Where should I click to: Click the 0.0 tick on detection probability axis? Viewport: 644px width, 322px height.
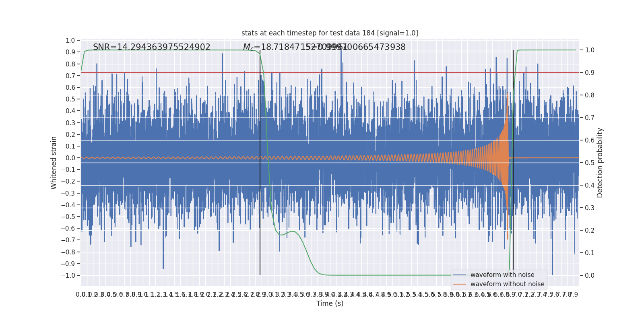590,275
